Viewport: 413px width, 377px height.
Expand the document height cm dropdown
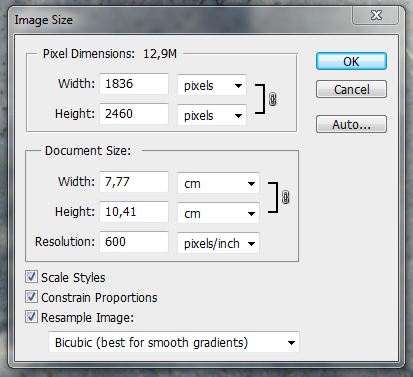218,213
